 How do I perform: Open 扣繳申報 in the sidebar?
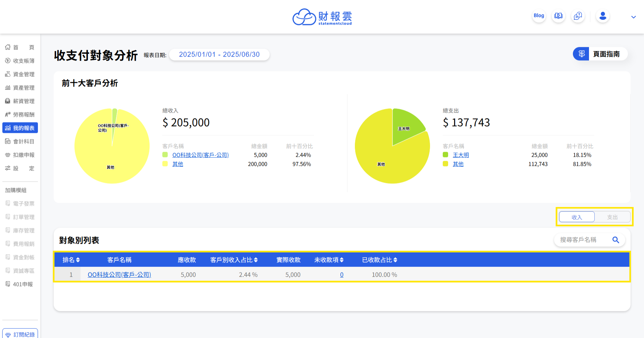pos(20,155)
